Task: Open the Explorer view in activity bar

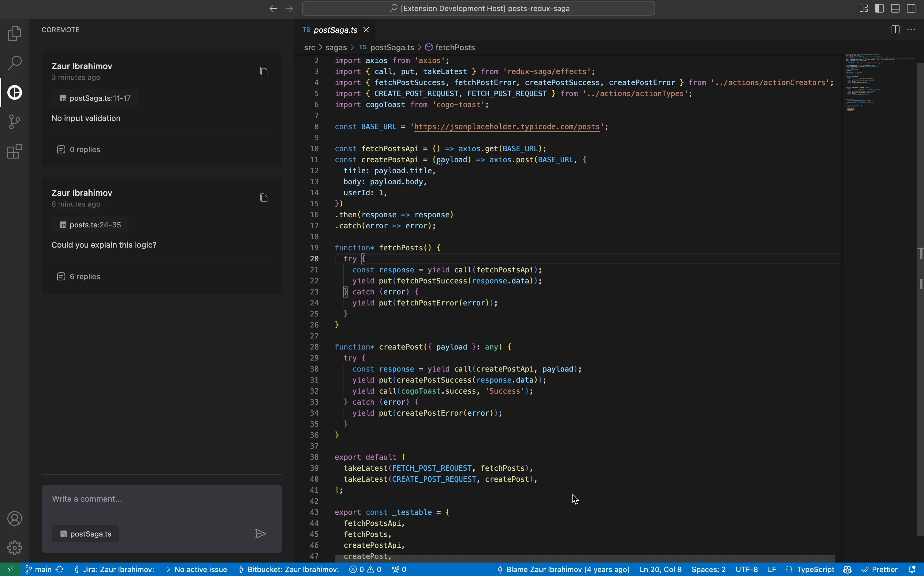Action: [x=14, y=34]
